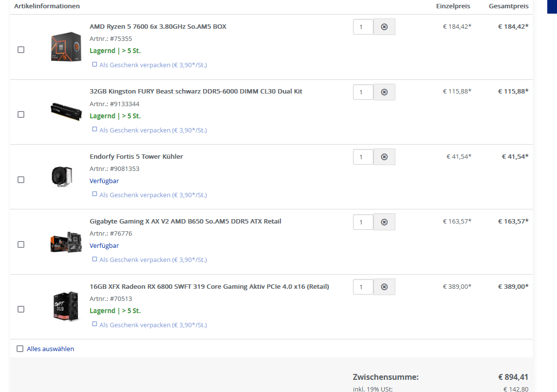Click the Gesamtpreis € 389,00 value
Image resolution: width=557 pixels, height=392 pixels.
click(x=513, y=286)
